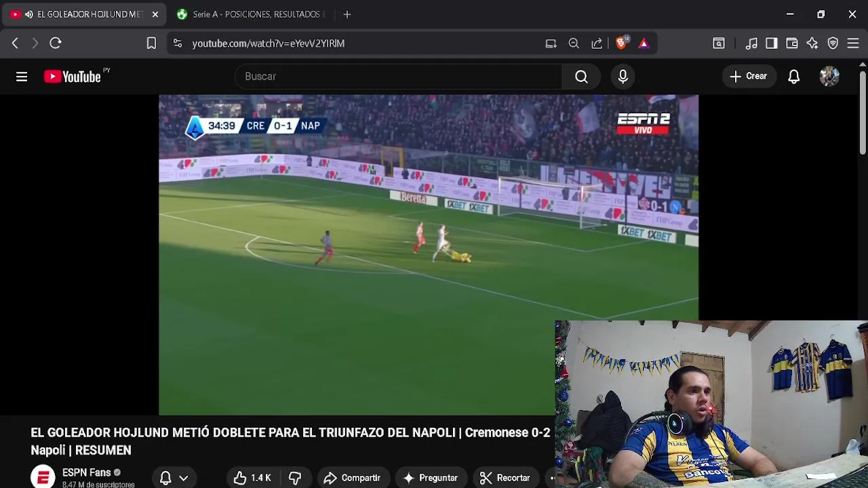This screenshot has height=488, width=868.
Task: Open Leo AI sparkle icon
Action: (x=812, y=43)
